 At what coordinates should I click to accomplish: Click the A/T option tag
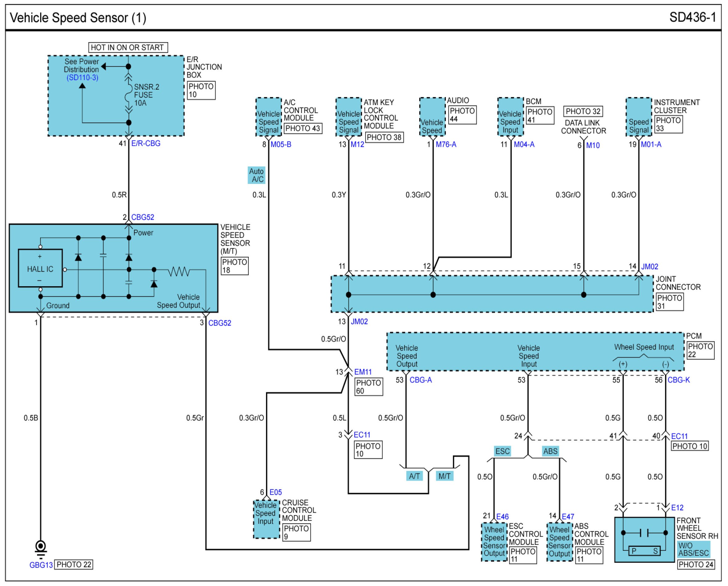tap(414, 476)
